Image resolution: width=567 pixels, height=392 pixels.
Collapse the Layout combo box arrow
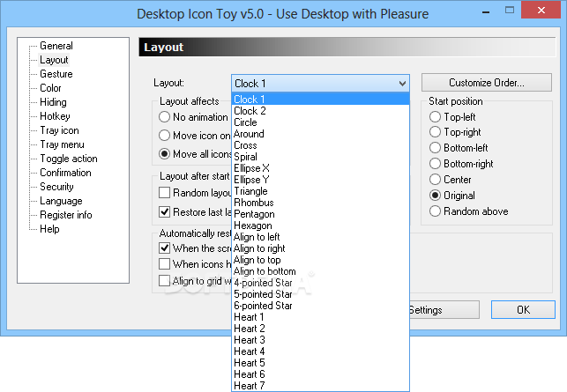pyautogui.click(x=402, y=84)
